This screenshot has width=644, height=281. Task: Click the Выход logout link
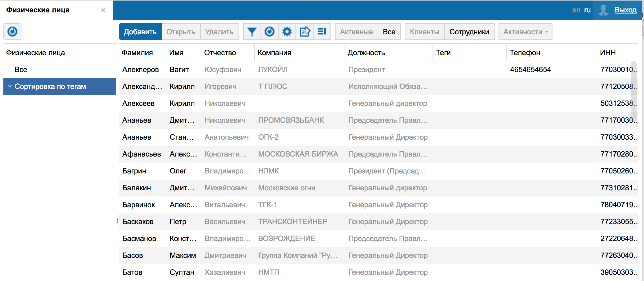coord(625,10)
